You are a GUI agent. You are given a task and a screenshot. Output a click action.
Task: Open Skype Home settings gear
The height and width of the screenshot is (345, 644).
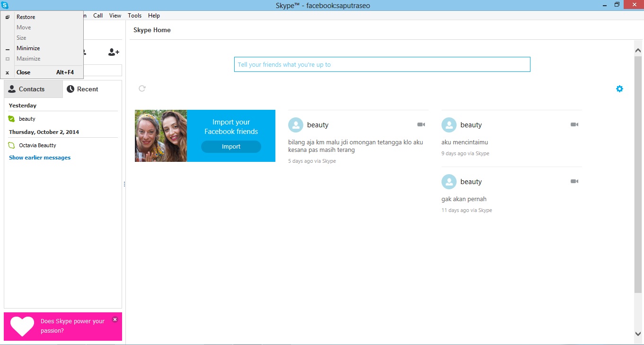point(619,88)
